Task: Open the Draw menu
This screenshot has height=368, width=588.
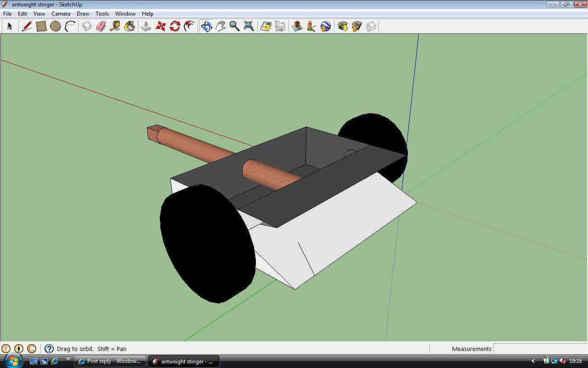Action: (x=83, y=14)
